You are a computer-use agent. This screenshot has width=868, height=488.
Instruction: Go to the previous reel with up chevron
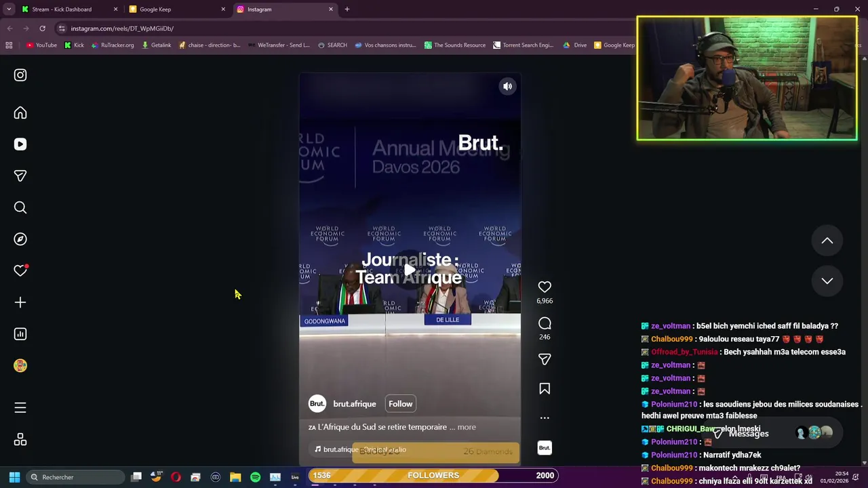tap(827, 241)
